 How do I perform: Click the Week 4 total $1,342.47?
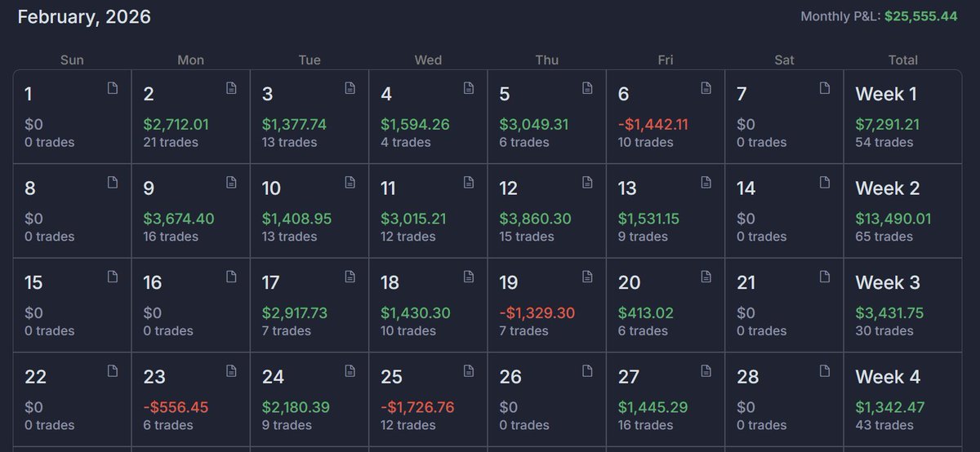[889, 407]
